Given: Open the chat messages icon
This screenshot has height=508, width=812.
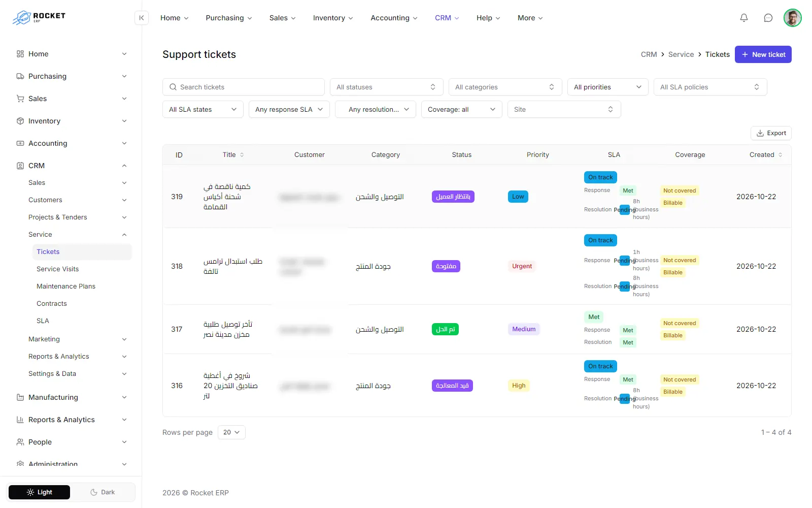Looking at the screenshot, I should point(768,18).
